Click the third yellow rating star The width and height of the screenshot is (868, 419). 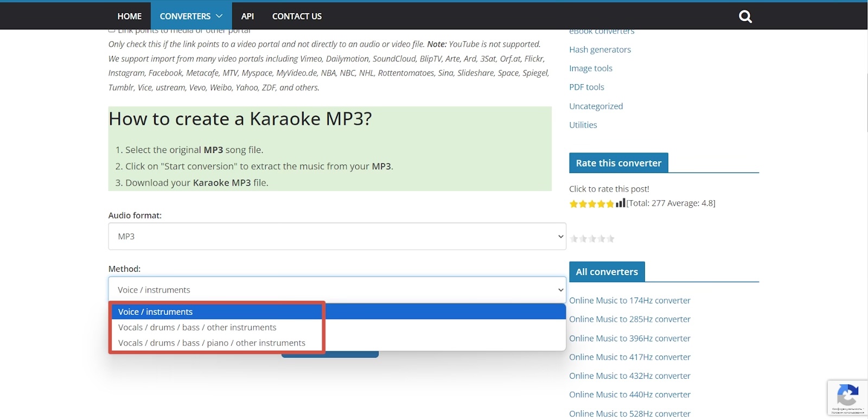(x=592, y=204)
